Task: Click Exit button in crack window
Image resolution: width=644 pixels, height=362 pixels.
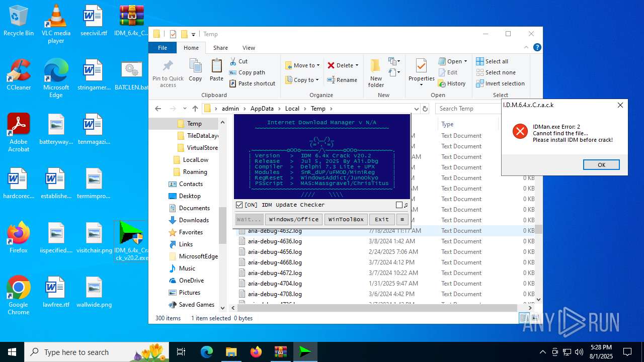Action: point(382,219)
